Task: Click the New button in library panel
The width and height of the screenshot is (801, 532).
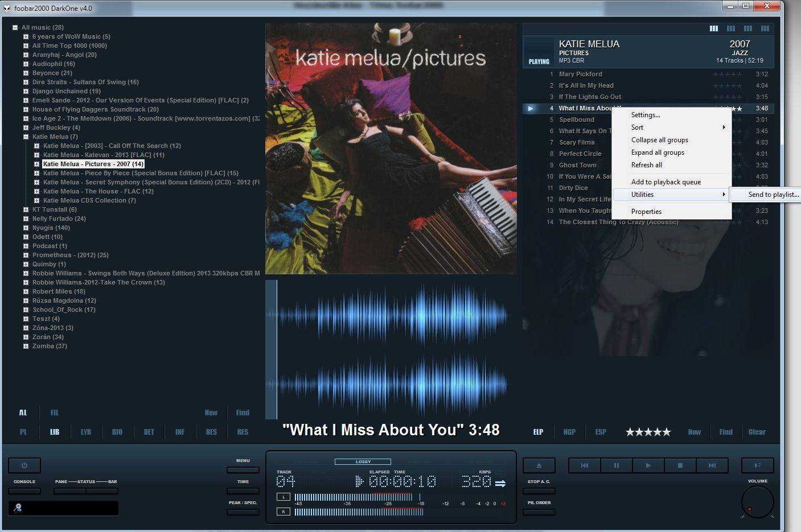Action: point(211,413)
